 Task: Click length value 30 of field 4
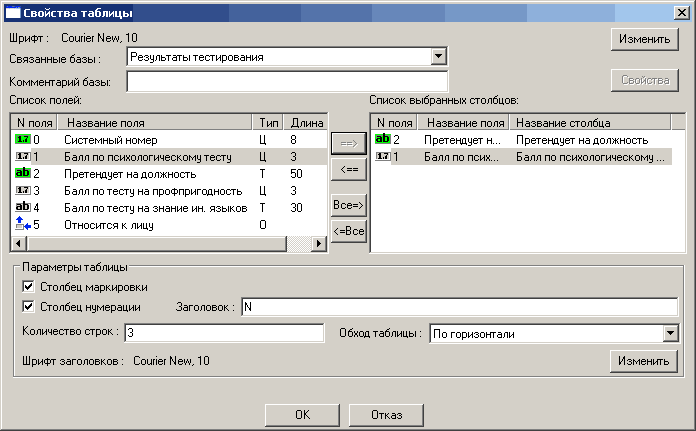point(296,207)
